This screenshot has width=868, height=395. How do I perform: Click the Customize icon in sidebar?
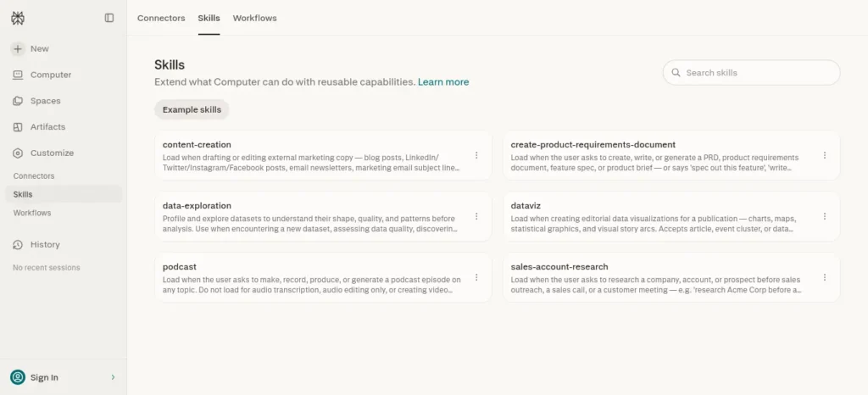tap(18, 153)
